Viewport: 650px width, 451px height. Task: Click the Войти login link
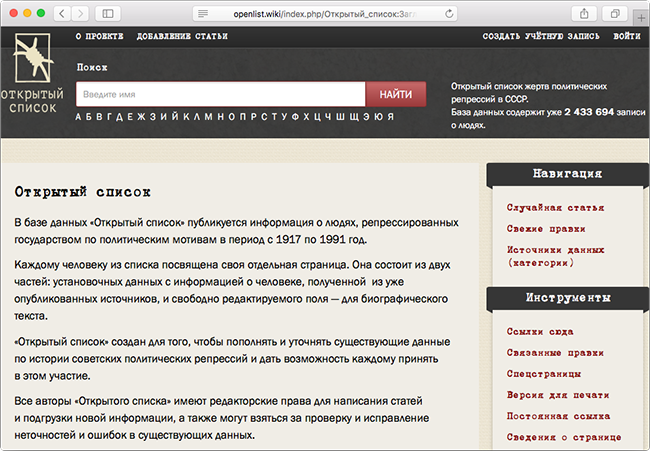tap(627, 37)
